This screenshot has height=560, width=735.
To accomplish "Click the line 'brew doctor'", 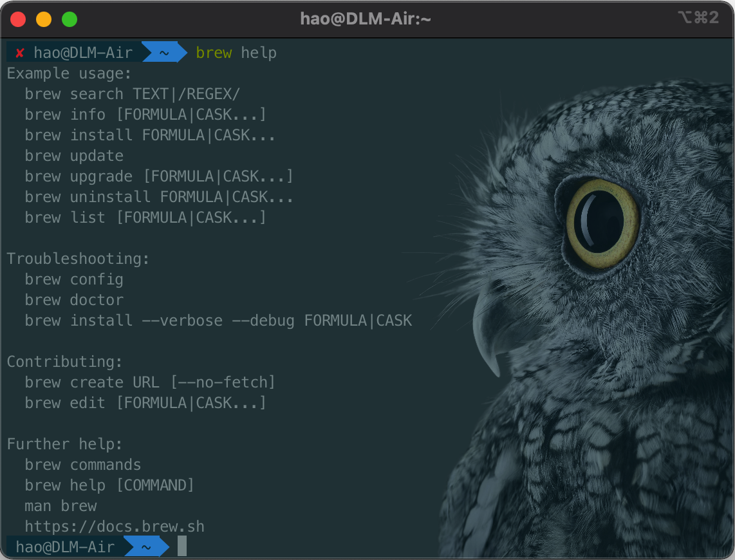I will pos(74,300).
